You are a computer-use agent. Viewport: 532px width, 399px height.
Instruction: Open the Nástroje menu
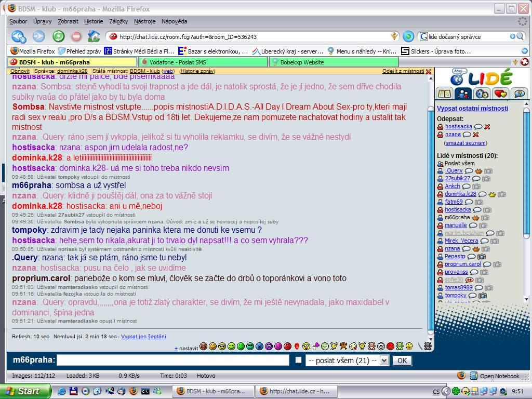click(x=145, y=21)
